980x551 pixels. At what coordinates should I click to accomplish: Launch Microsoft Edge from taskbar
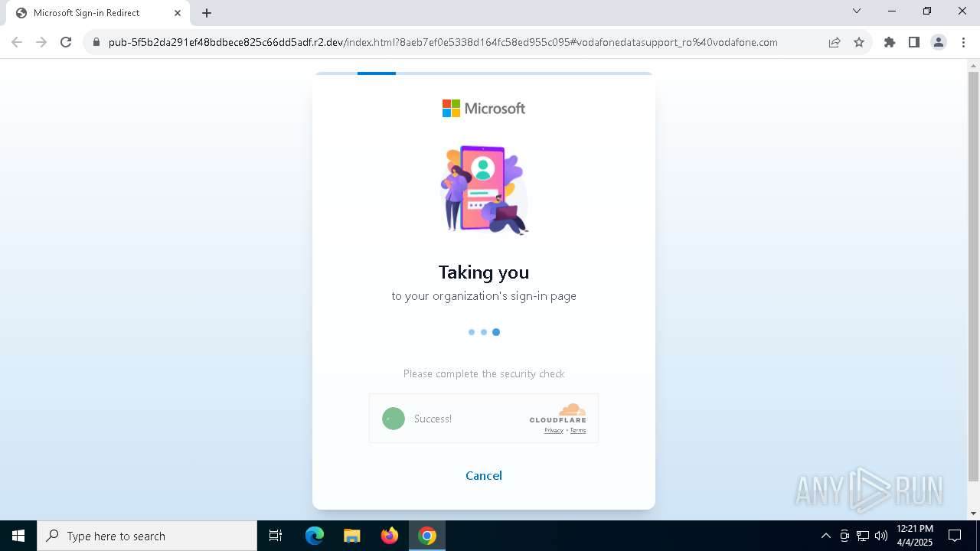[x=315, y=536]
